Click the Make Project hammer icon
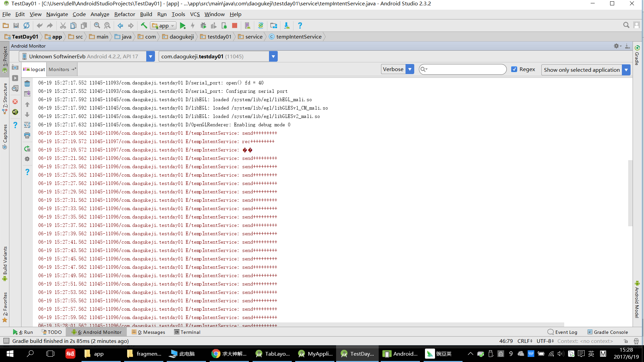 [x=144, y=25]
